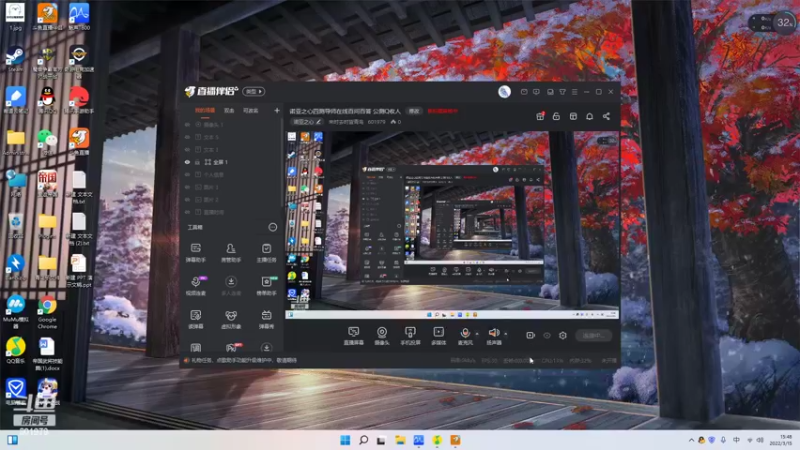The width and height of the screenshot is (800, 450).
Task: Click the share icon in room header
Action: tap(606, 116)
